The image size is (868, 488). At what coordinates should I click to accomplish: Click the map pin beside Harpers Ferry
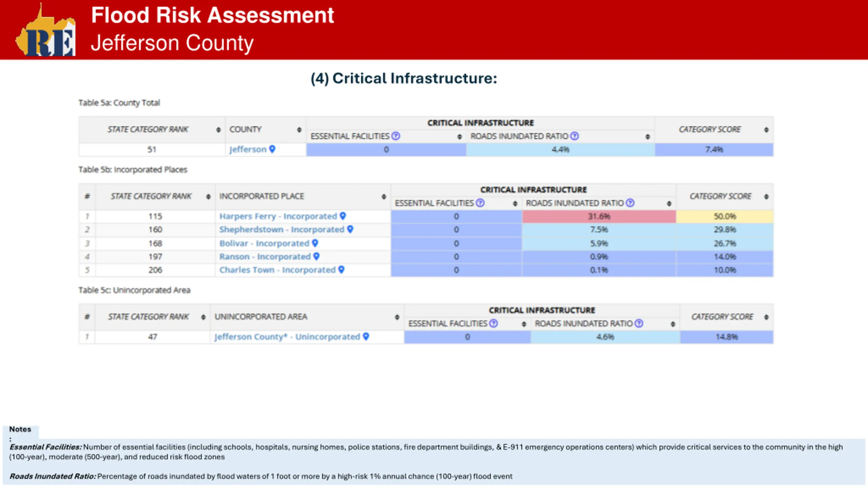(x=343, y=216)
